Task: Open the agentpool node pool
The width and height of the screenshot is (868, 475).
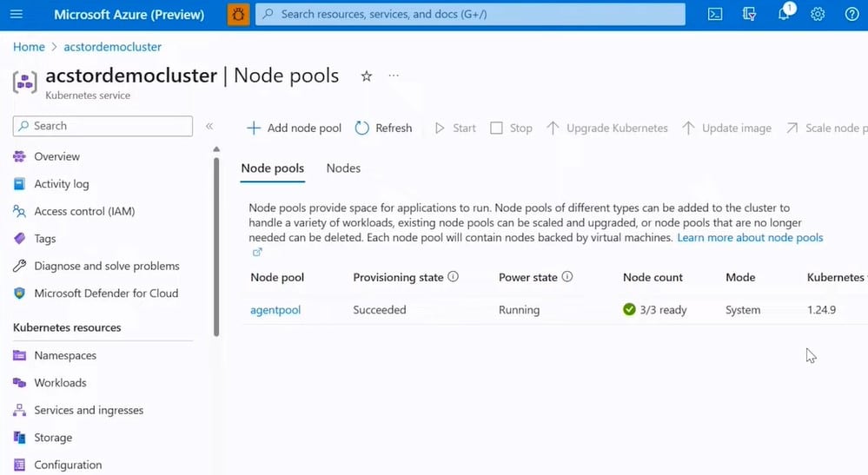Action: [x=275, y=310]
